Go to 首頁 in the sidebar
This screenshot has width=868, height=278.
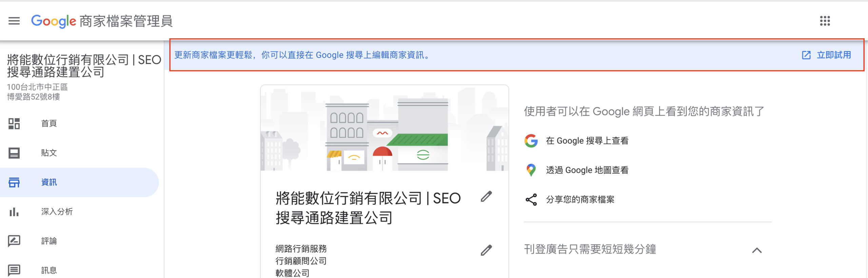[49, 124]
